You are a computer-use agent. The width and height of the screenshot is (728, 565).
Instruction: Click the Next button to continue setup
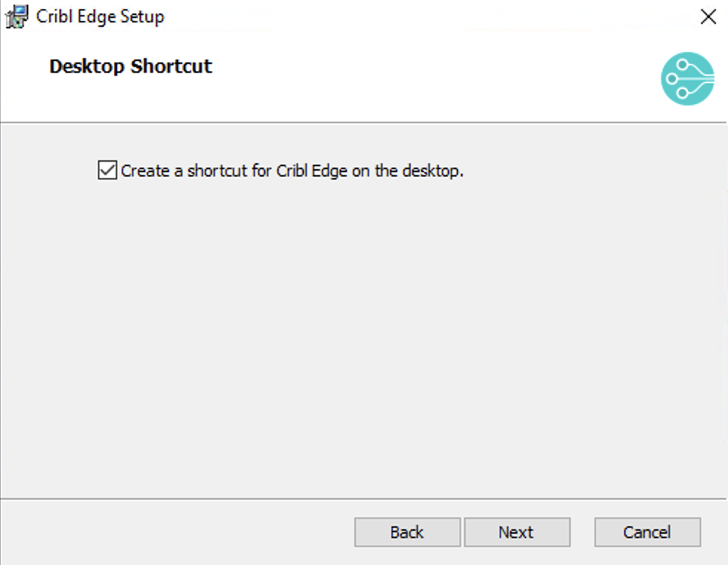pyautogui.click(x=517, y=532)
